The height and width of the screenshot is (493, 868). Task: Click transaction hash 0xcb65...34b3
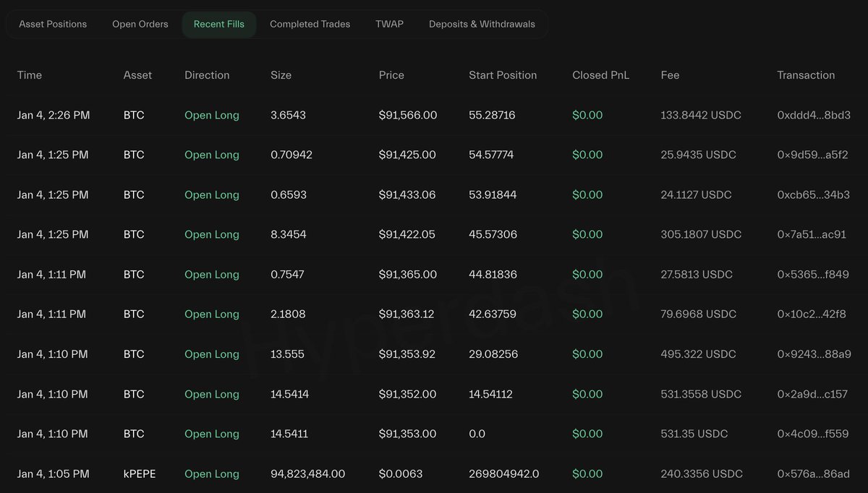(812, 194)
